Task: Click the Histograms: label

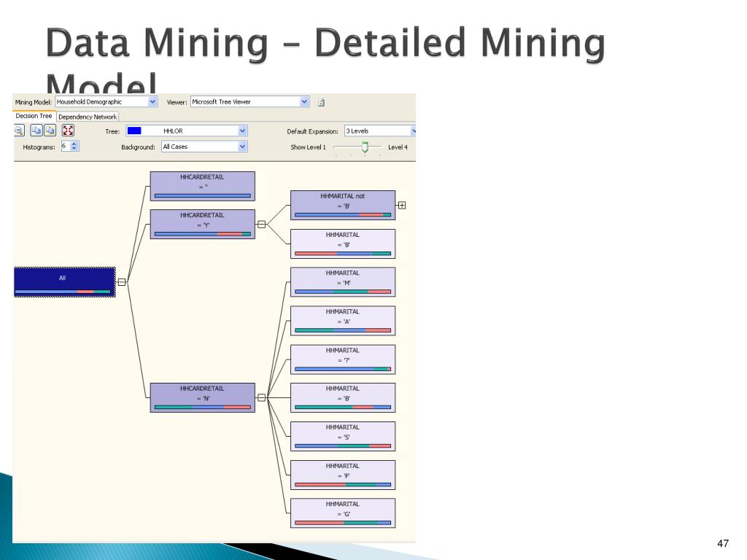Action: tap(39, 147)
